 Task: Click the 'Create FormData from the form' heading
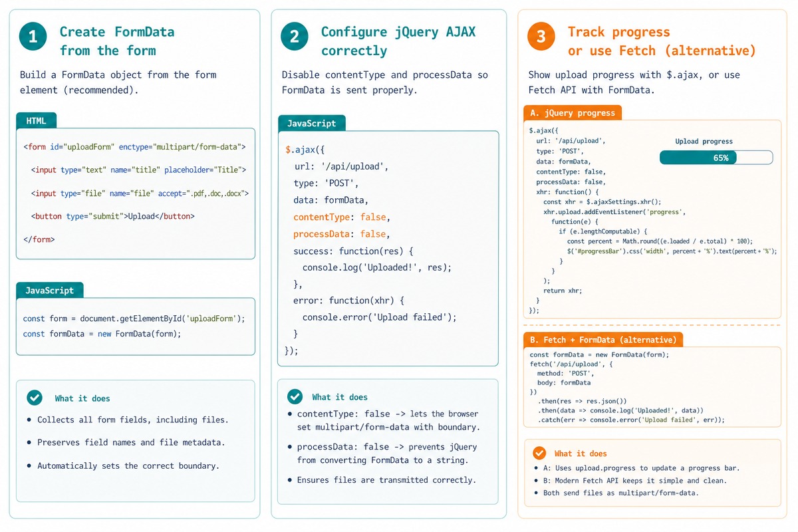pos(117,41)
